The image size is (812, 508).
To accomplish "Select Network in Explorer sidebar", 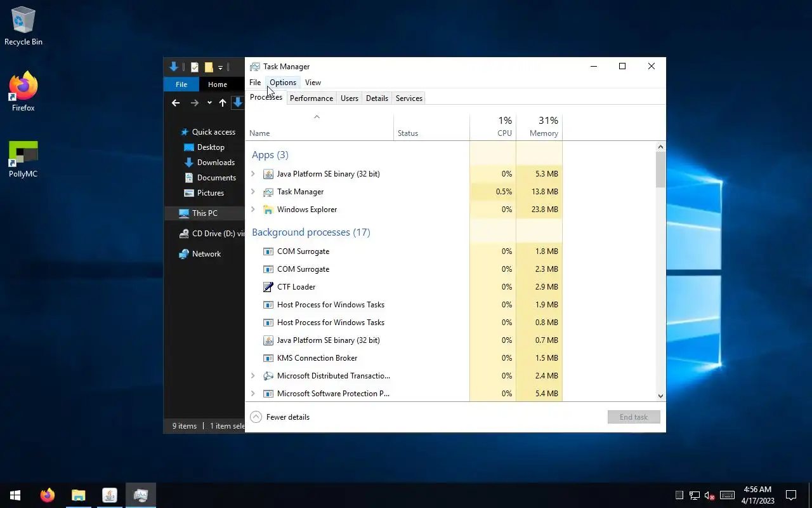I will click(200, 254).
